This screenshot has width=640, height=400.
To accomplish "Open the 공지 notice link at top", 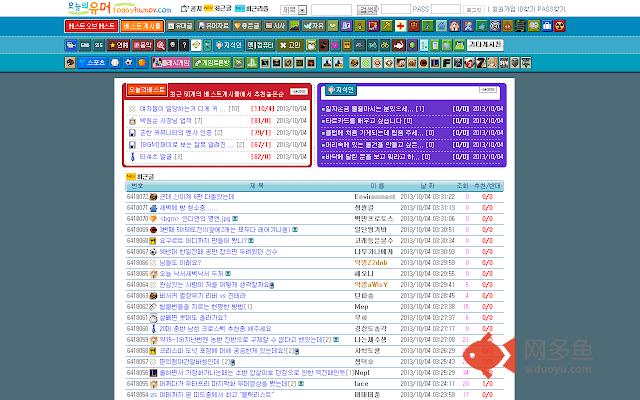I will point(192,8).
